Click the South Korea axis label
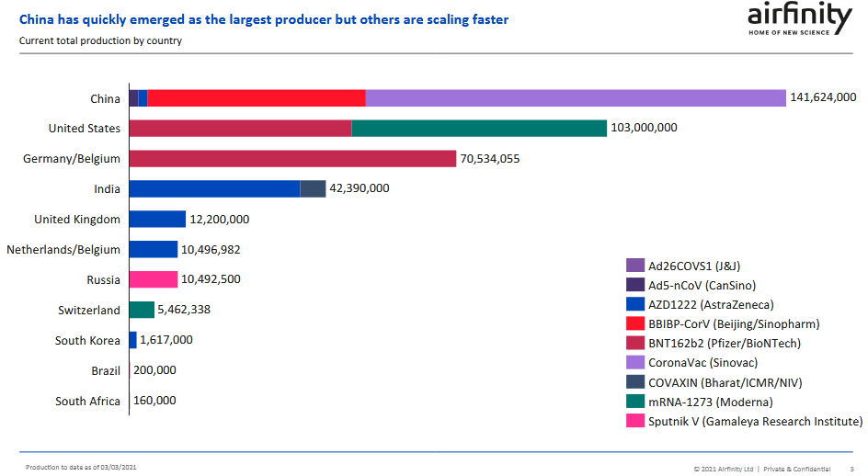 tap(87, 340)
